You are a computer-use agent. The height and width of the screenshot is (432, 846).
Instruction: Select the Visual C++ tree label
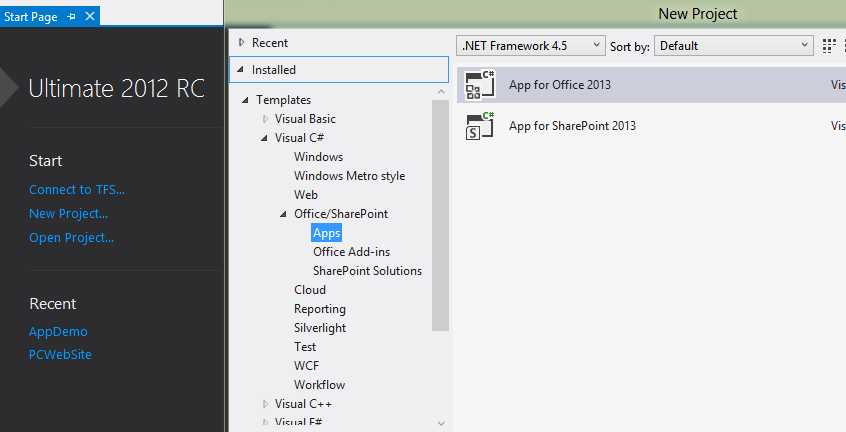pyautogui.click(x=303, y=403)
